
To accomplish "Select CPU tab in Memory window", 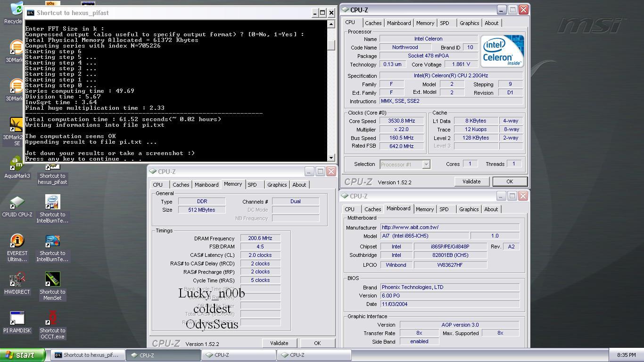I will (x=158, y=185).
